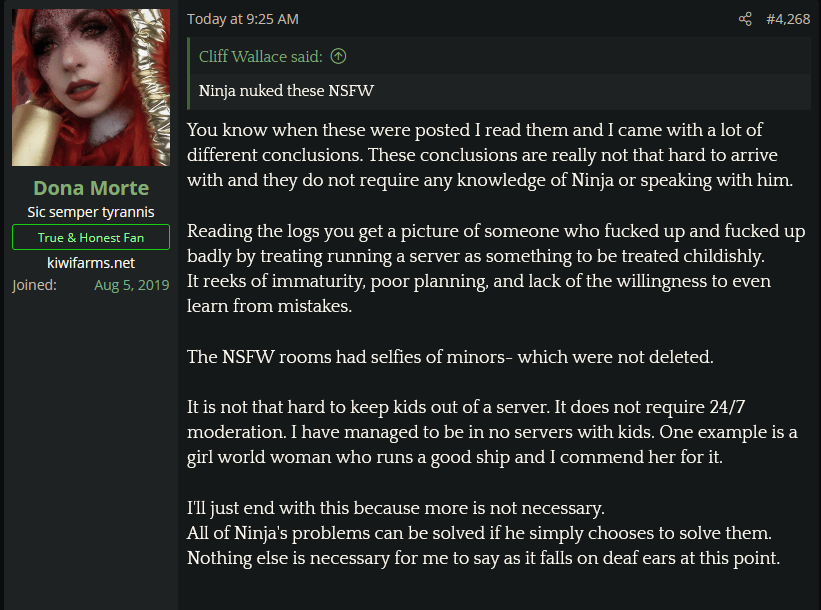This screenshot has width=821, height=610.
Task: Click the Today at 9:25 AM timestamp
Action: pyautogui.click(x=243, y=19)
